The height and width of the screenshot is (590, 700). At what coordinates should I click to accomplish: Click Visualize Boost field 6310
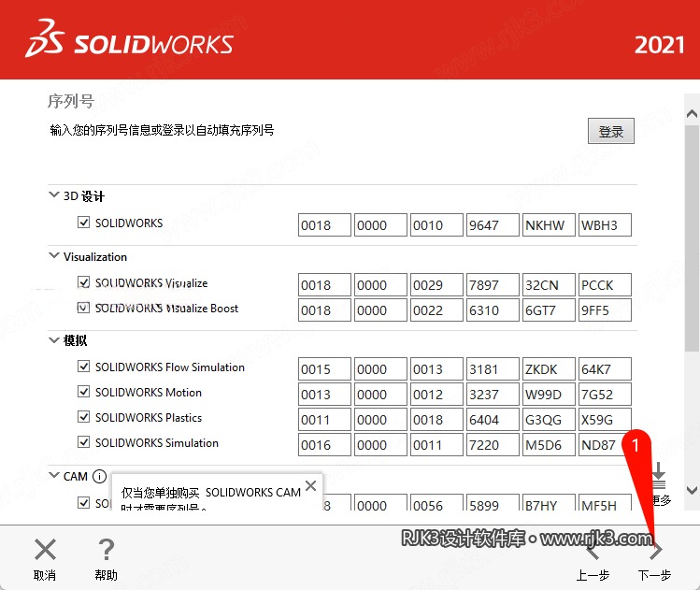coord(493,310)
